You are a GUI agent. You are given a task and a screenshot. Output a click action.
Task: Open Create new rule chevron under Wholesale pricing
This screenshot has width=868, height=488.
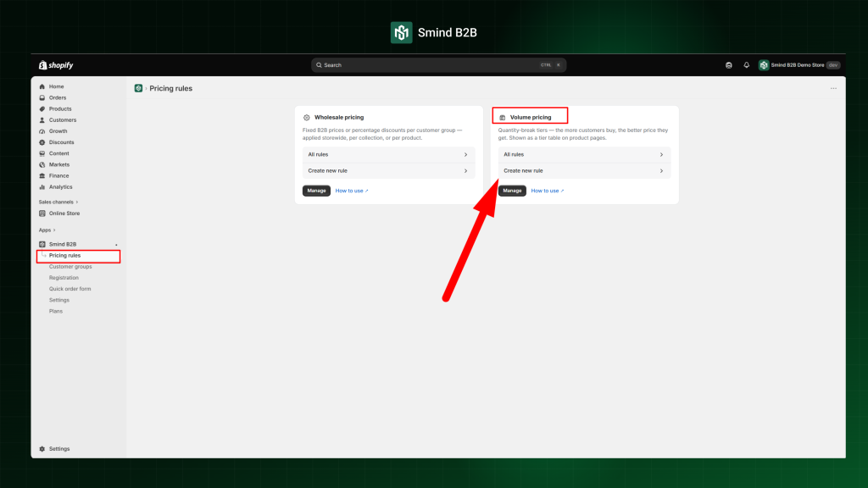(465, 171)
